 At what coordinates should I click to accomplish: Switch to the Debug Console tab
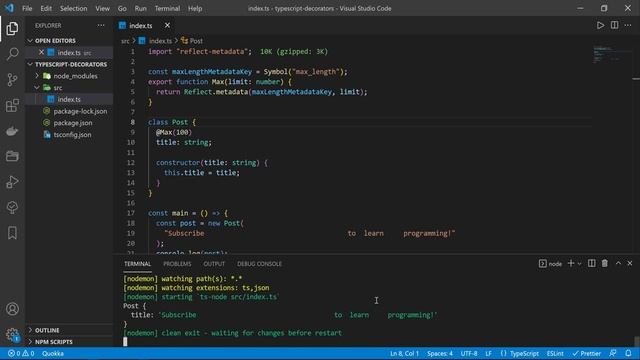[259, 264]
